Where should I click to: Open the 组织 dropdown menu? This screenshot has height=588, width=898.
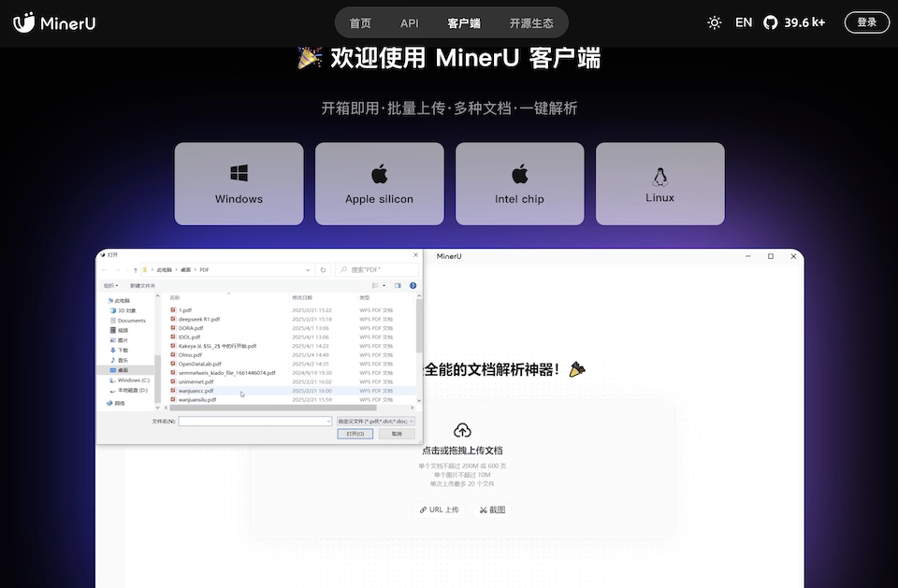click(110, 286)
